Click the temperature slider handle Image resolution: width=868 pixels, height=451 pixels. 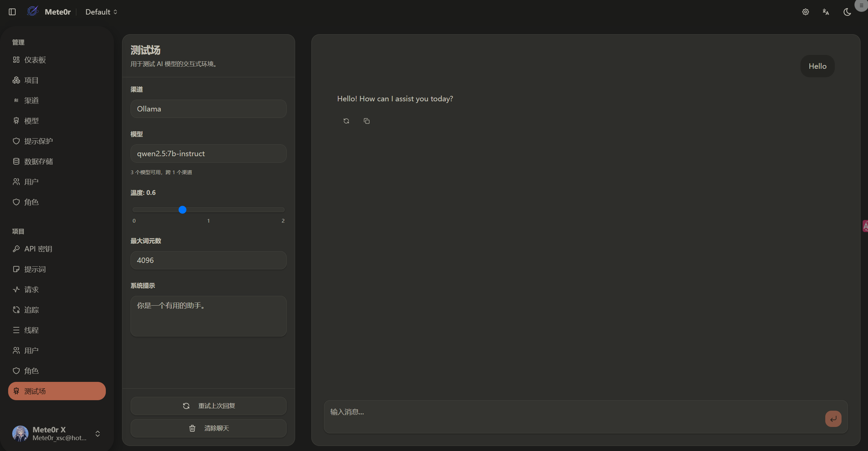pyautogui.click(x=182, y=210)
